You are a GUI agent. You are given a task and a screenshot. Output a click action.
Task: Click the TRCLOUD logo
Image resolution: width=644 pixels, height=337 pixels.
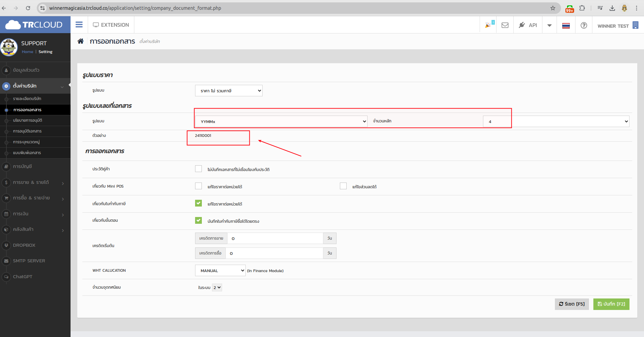tap(34, 25)
